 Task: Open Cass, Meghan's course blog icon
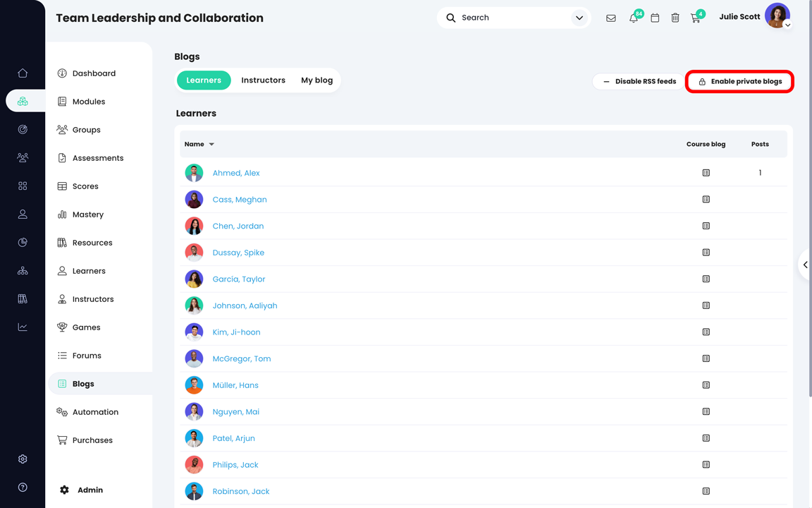[x=706, y=199]
